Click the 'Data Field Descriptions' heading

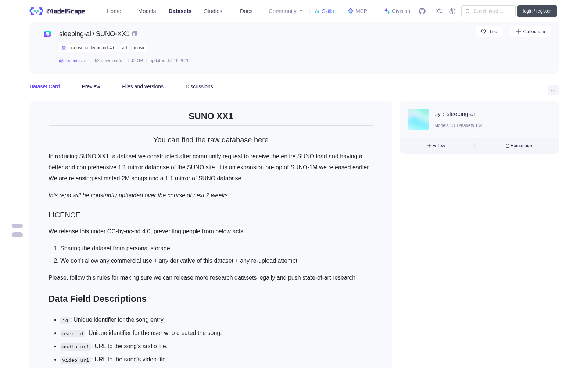[x=97, y=299]
